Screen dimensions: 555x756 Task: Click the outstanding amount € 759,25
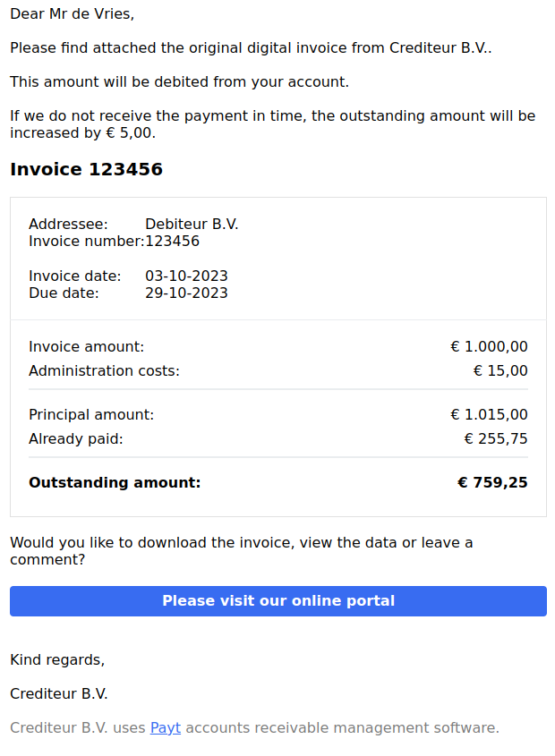(492, 482)
